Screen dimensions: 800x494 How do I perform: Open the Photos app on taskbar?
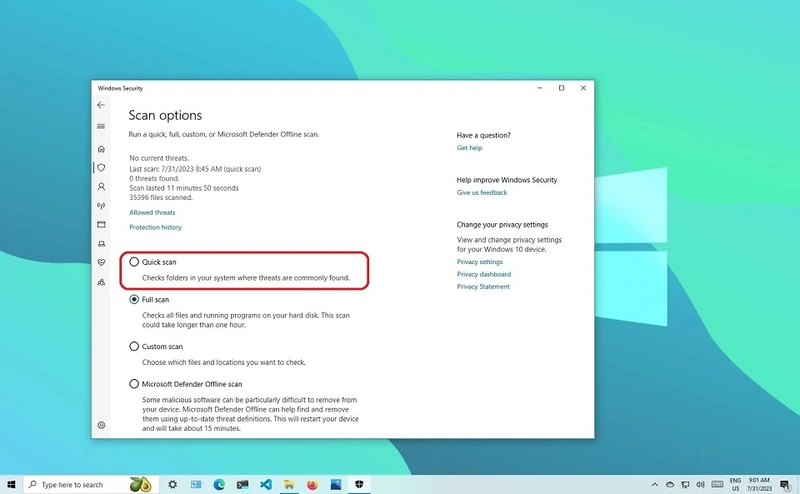[336, 484]
